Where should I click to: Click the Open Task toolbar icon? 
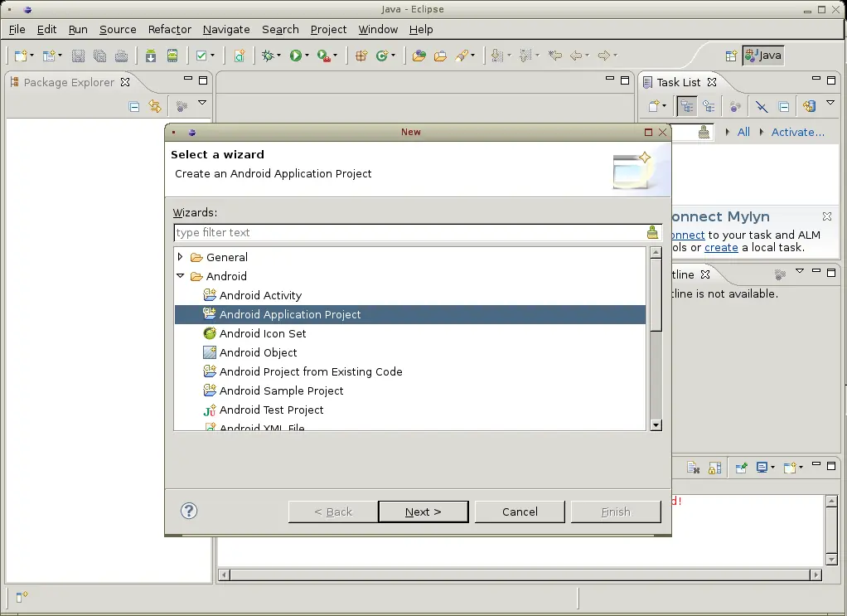tap(440, 56)
